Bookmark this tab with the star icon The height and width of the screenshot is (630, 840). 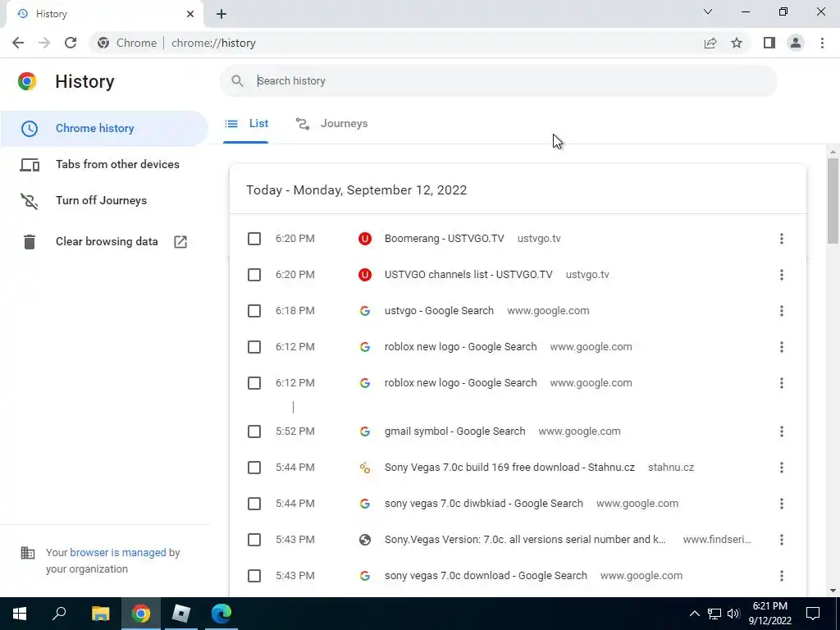(x=737, y=43)
